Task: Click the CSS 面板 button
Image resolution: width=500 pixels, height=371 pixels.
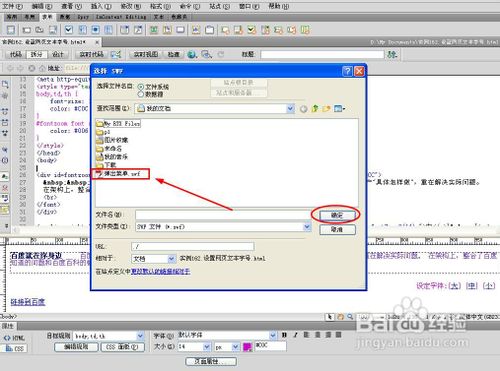Action: click(123, 347)
